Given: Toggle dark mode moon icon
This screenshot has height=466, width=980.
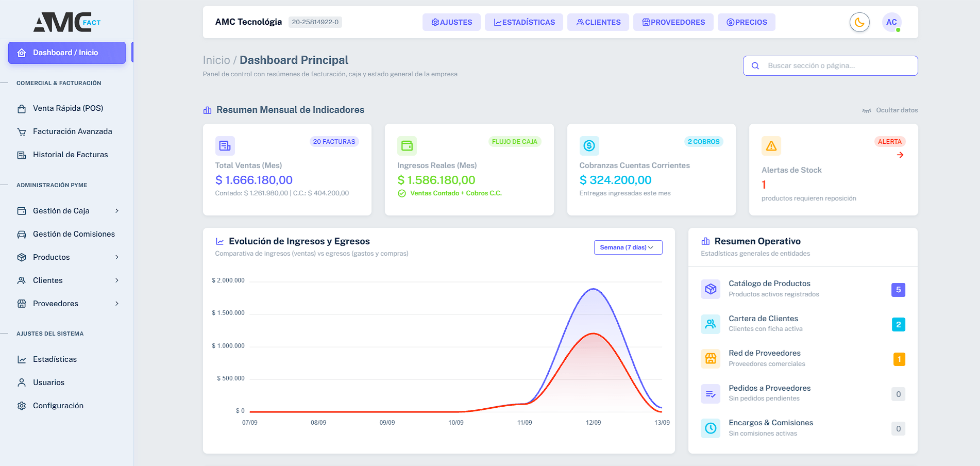Looking at the screenshot, I should 859,22.
